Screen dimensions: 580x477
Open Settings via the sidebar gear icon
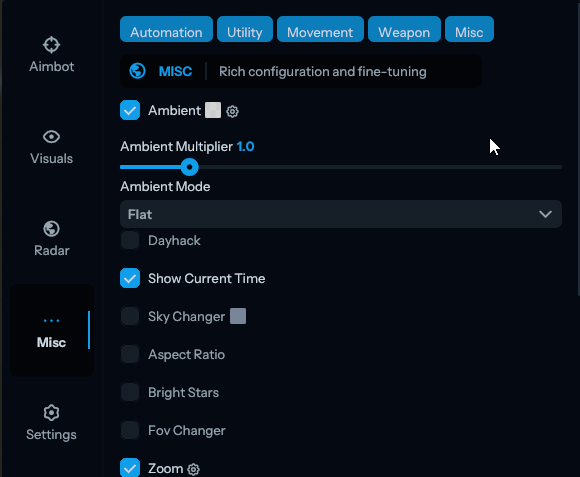51,413
